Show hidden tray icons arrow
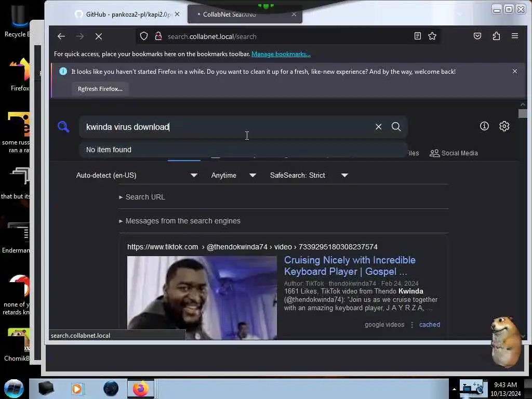Image resolution: width=532 pixels, height=399 pixels. click(x=454, y=389)
